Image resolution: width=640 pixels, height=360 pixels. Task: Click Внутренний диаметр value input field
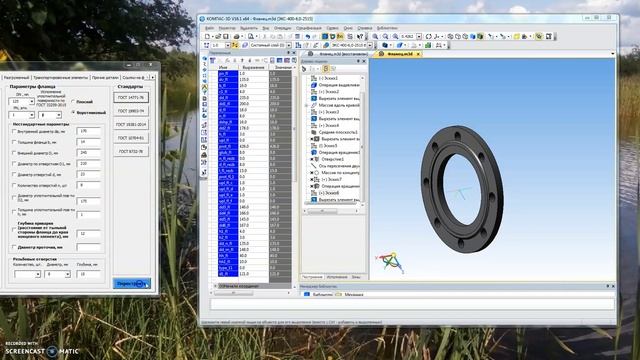coord(88,131)
